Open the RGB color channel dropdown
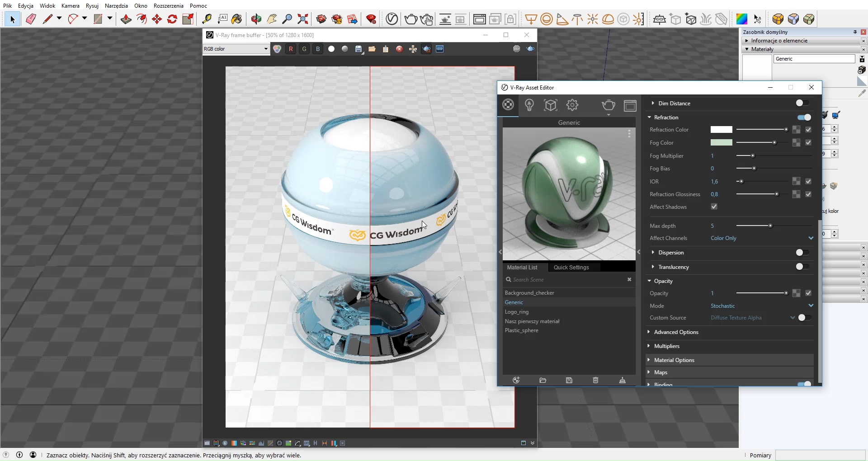This screenshot has width=868, height=461. 236,49
